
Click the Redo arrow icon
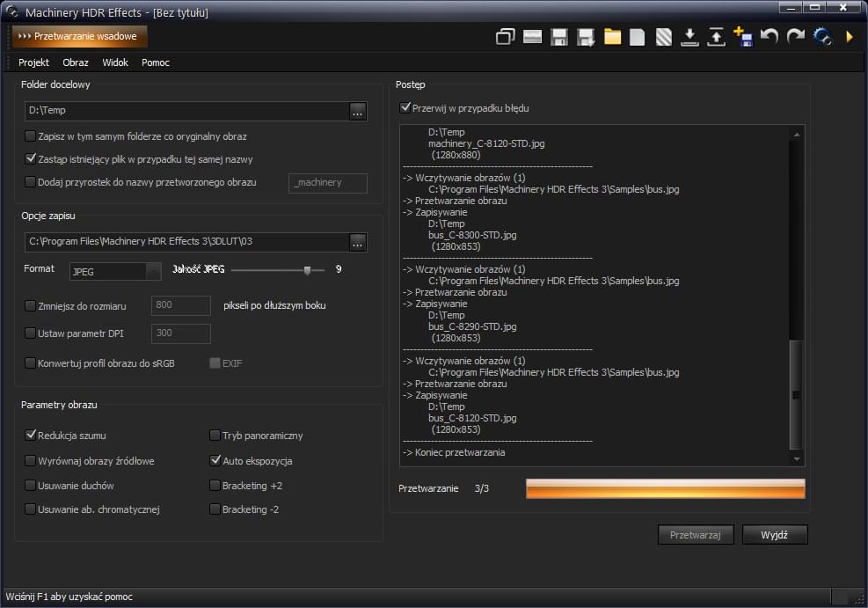pyautogui.click(x=796, y=37)
